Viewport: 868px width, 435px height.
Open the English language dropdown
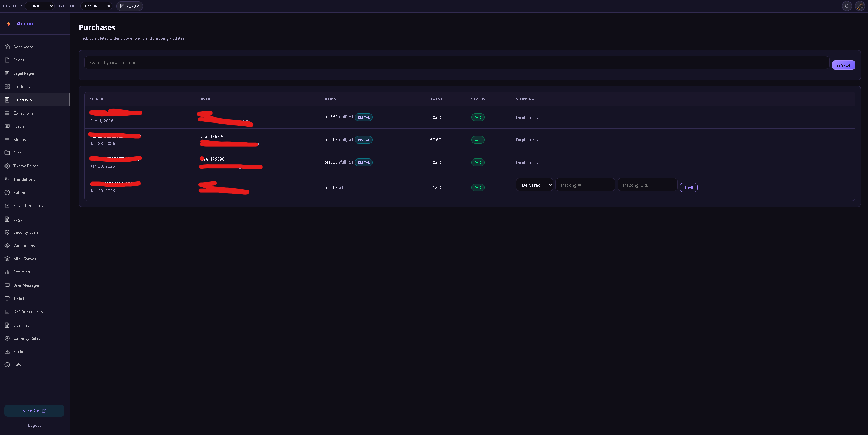tap(96, 6)
